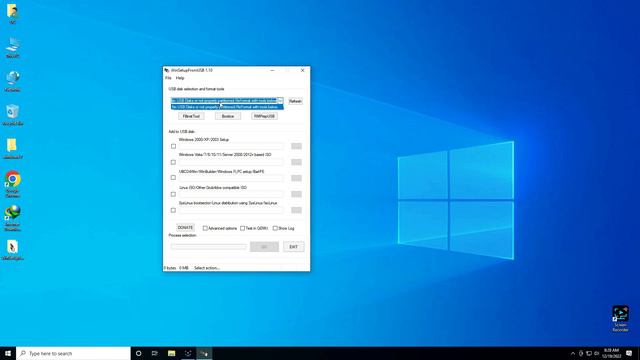
Task: Enable SysLinux bootsector distribution checkbox
Action: click(173, 210)
